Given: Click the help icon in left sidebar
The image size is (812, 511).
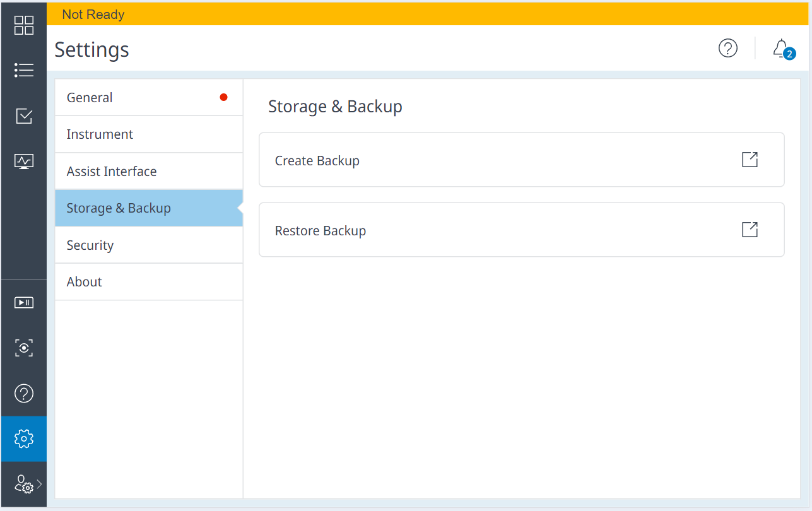Looking at the screenshot, I should [x=24, y=394].
